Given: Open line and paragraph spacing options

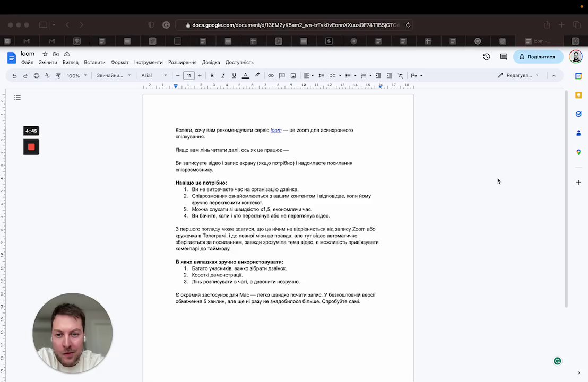Looking at the screenshot, I should (322, 76).
